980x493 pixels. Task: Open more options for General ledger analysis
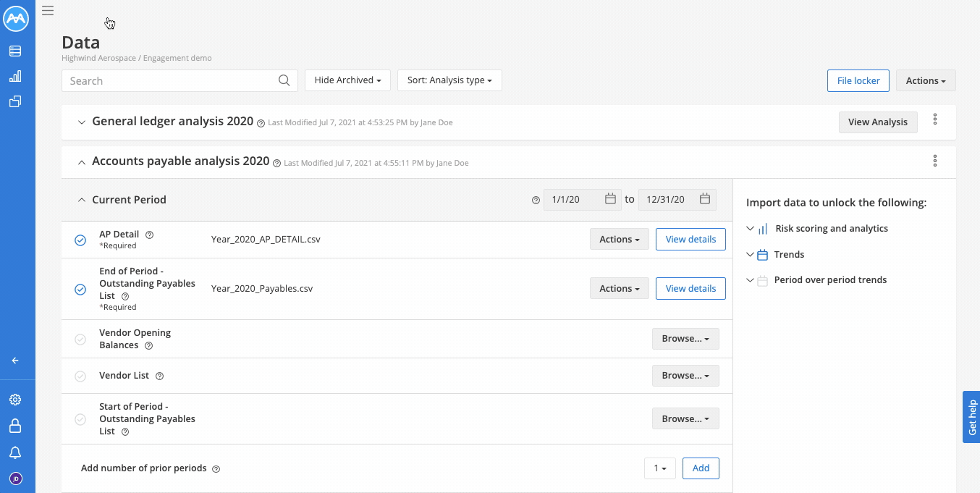pyautogui.click(x=935, y=119)
